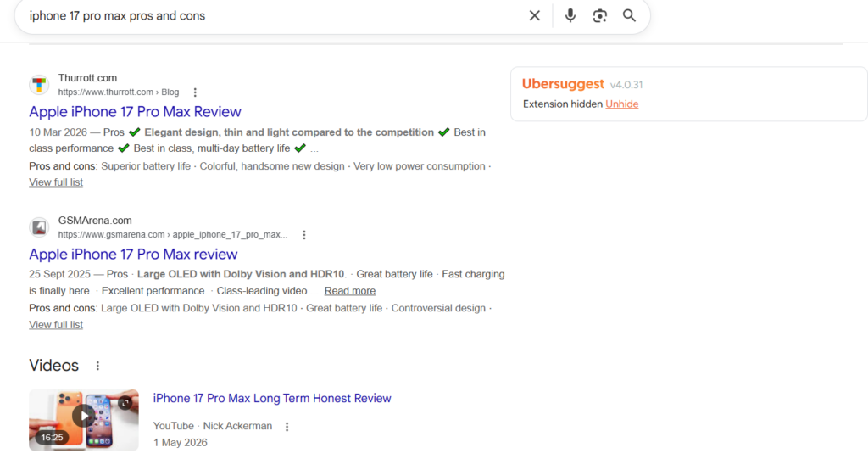The width and height of the screenshot is (868, 459).
Task: Click the Thurrott.com site favicon
Action: [x=39, y=85]
